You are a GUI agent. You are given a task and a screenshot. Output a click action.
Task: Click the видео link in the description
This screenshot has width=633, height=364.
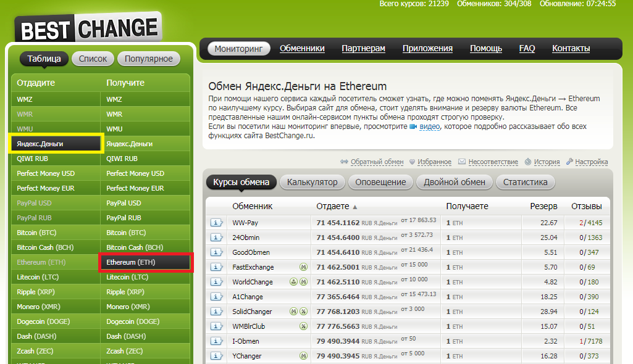[430, 126]
